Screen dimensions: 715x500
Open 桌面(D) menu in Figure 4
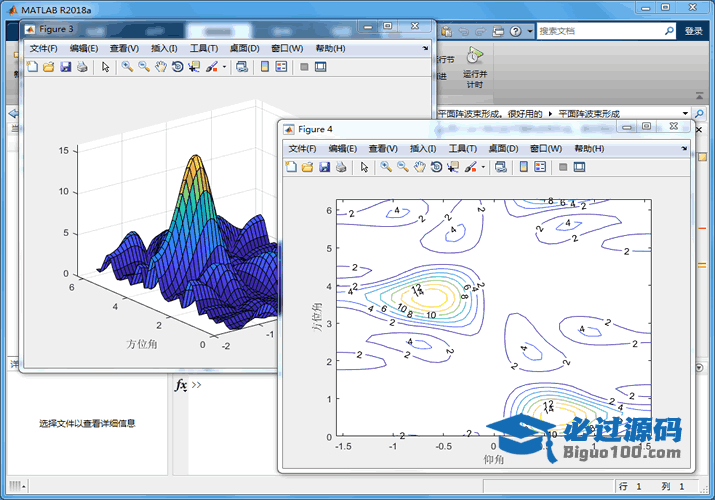coord(503,149)
